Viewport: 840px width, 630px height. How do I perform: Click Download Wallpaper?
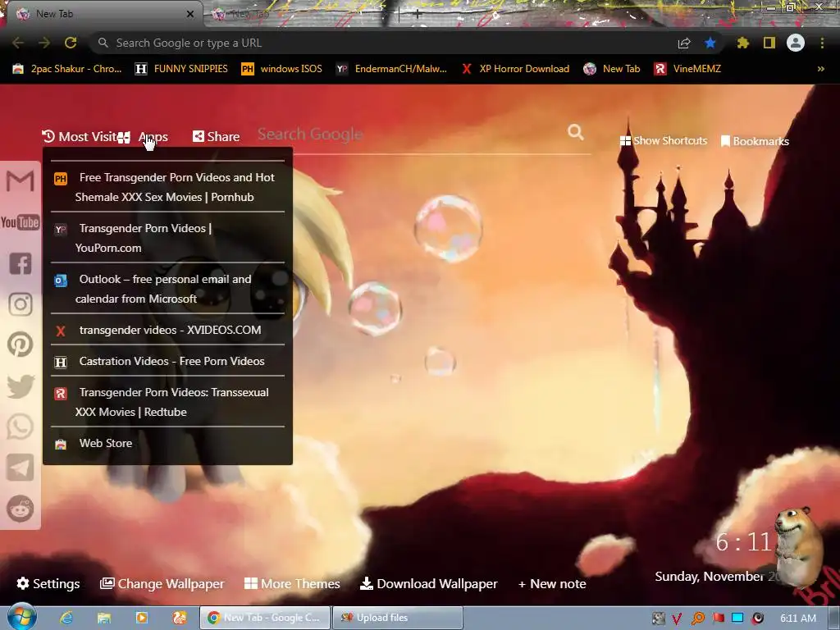click(x=428, y=583)
